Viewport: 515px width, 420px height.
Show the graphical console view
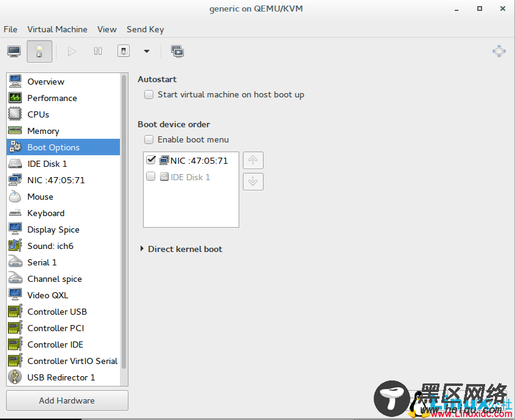pos(14,51)
